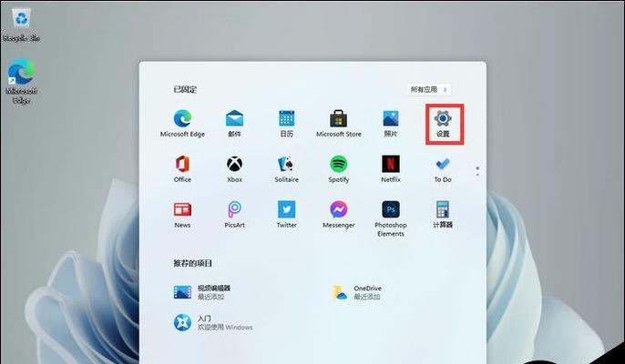
Task: Click the 所有应用 All apps button
Action: tap(429, 89)
